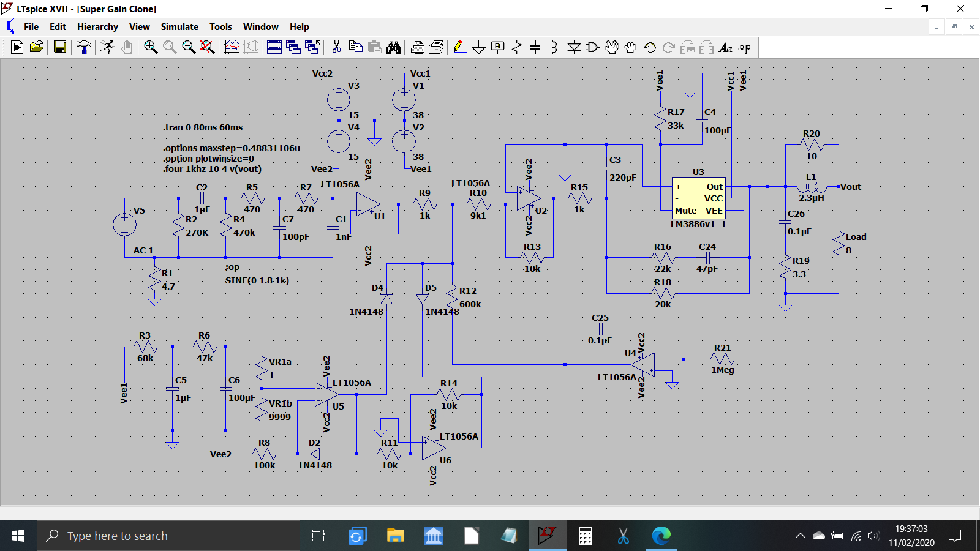980x551 pixels.
Task: Click the V5 voltage source symbol
Action: (124, 224)
